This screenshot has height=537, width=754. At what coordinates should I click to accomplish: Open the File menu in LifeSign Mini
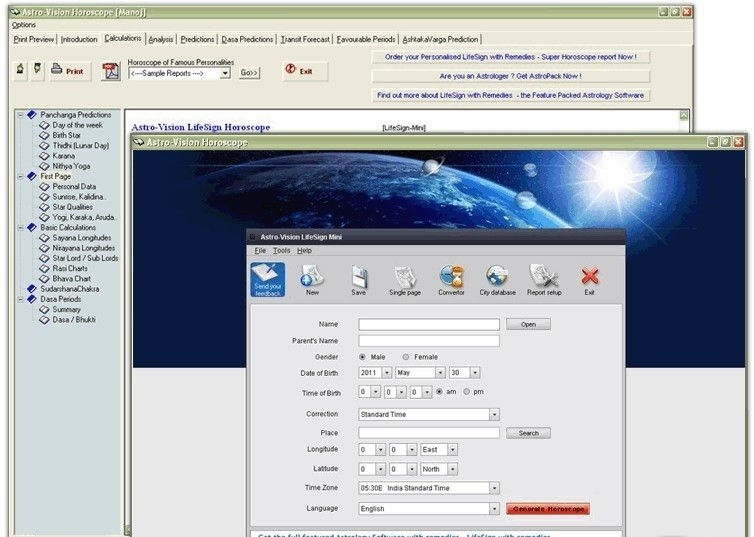point(260,250)
